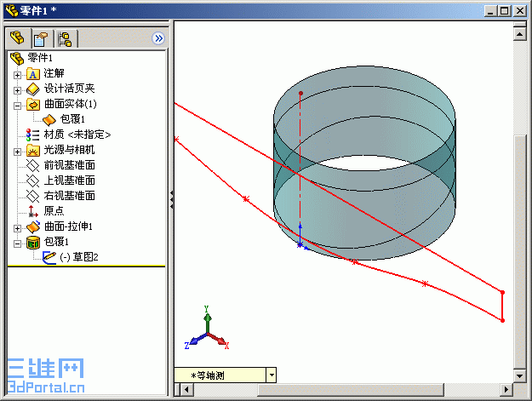
Task: Click the vertical scrollbar up arrow
Action: click(x=520, y=34)
